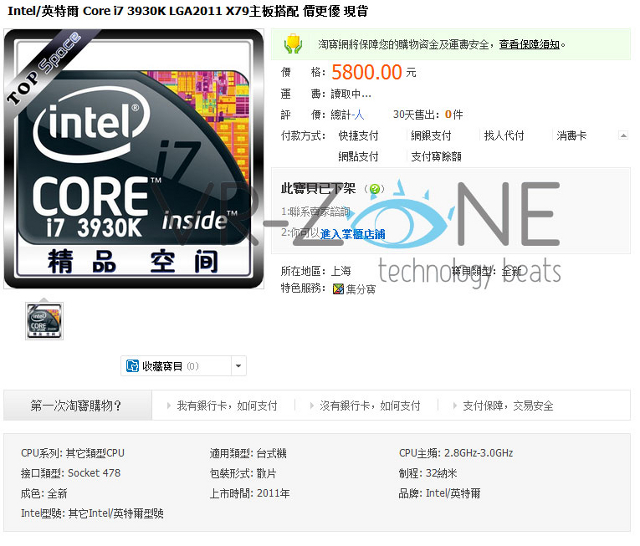The height and width of the screenshot is (546, 640).
Task: Click the favorite item star icon
Action: point(132,366)
